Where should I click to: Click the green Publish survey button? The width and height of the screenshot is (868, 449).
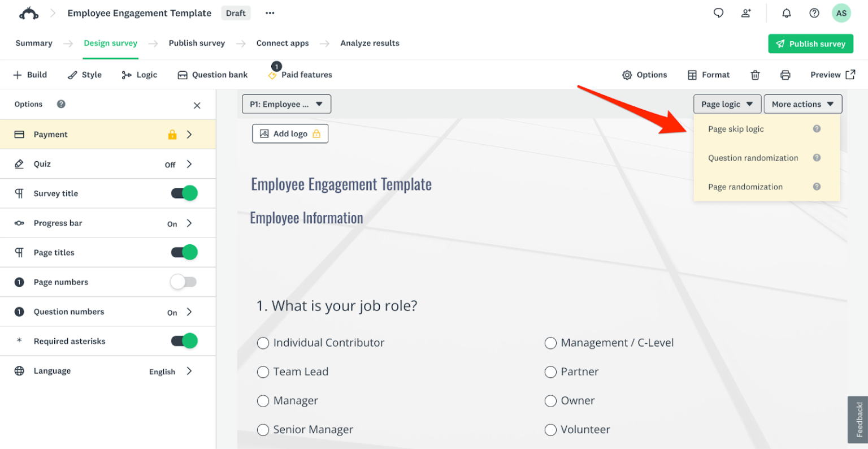pyautogui.click(x=810, y=44)
